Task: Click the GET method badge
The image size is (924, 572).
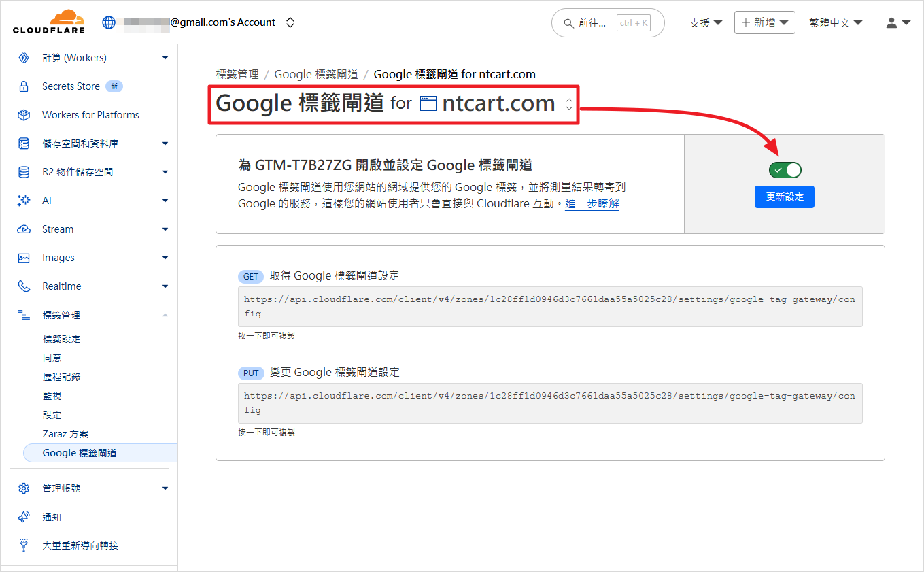Action: [251, 276]
